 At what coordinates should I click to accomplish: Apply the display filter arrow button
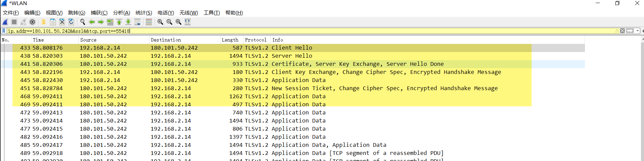pos(630,31)
